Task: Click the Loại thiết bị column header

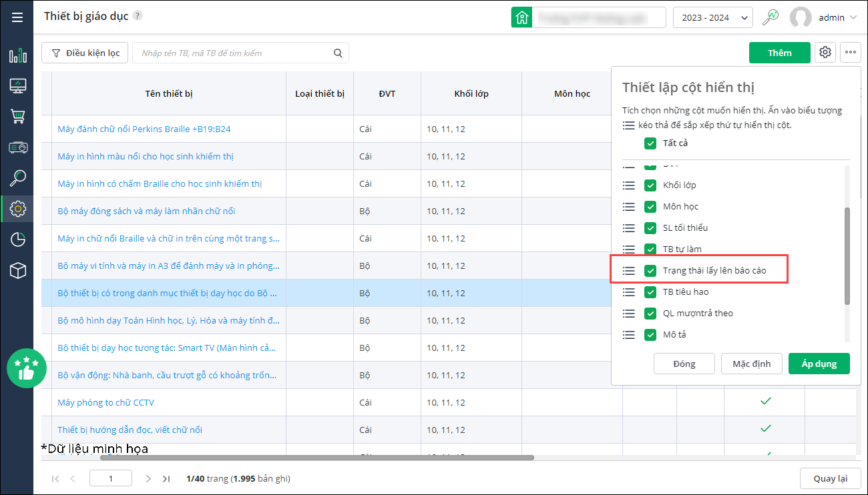Action: click(x=320, y=93)
